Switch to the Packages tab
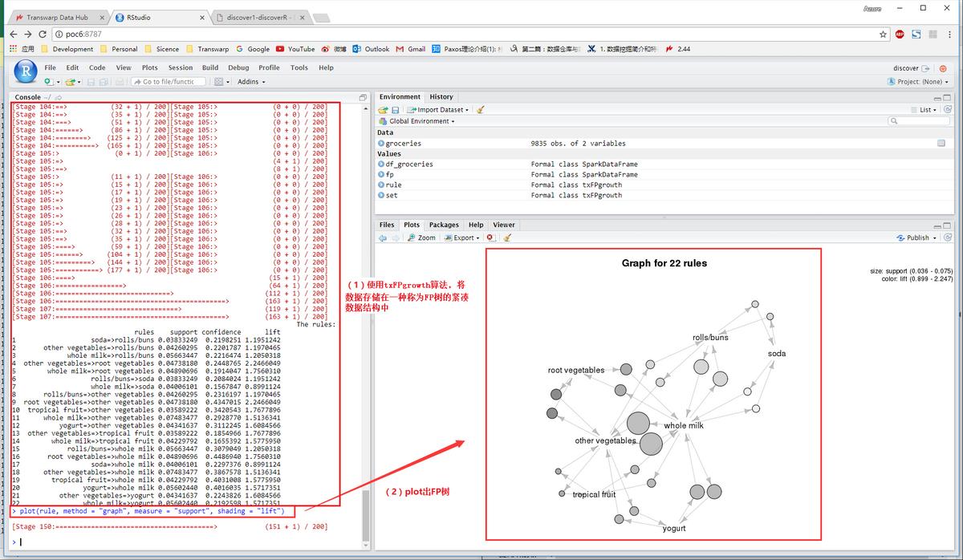Image resolution: width=963 pixels, height=560 pixels. click(x=444, y=225)
